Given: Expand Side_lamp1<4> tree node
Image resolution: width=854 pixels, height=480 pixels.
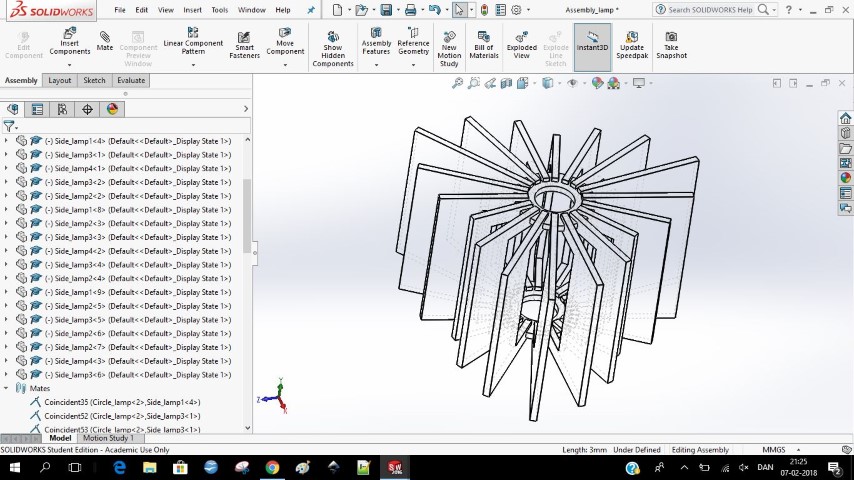Looking at the screenshot, I should [6, 141].
